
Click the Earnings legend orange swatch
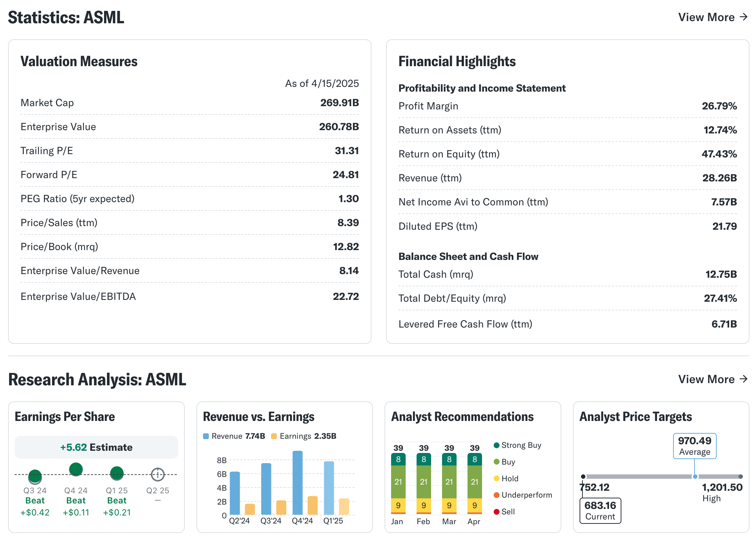point(274,436)
